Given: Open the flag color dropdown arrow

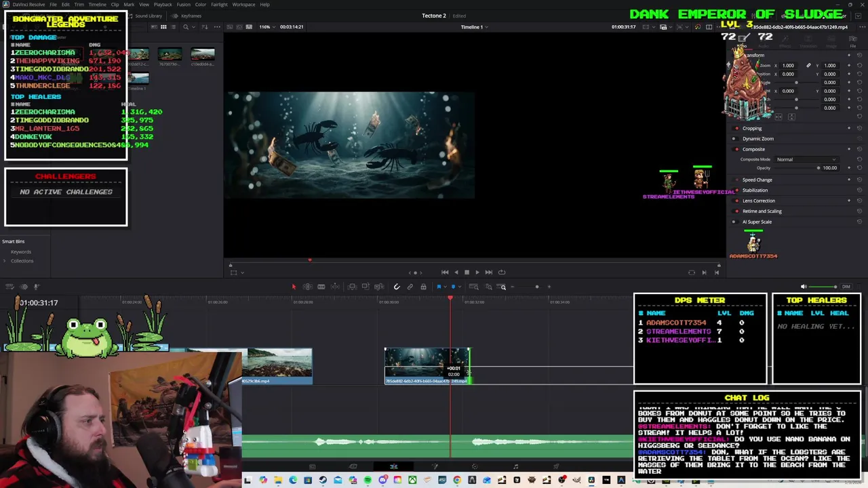Looking at the screenshot, I should click(x=444, y=287).
